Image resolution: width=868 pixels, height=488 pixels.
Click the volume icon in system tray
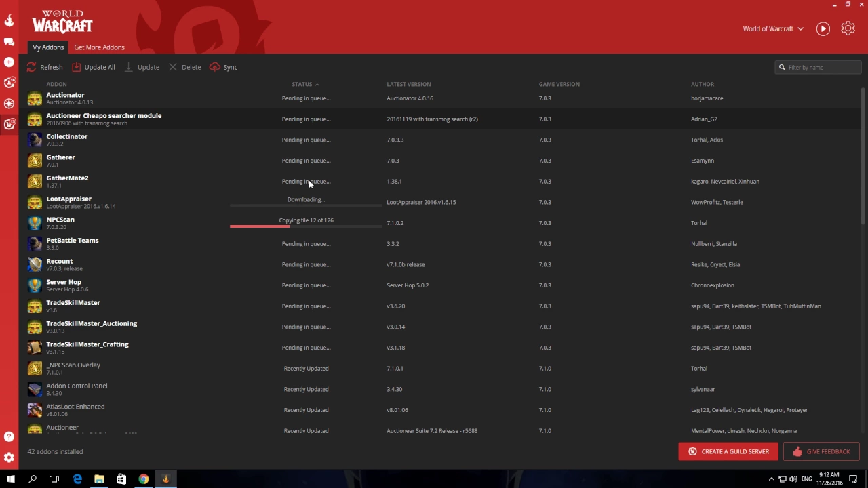pos(793,479)
